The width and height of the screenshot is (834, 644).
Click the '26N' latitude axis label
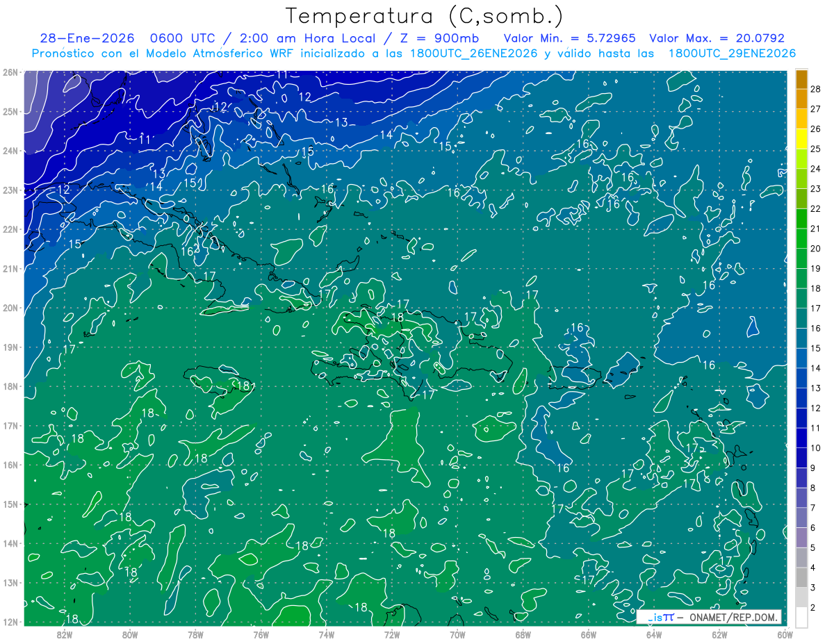[10, 72]
